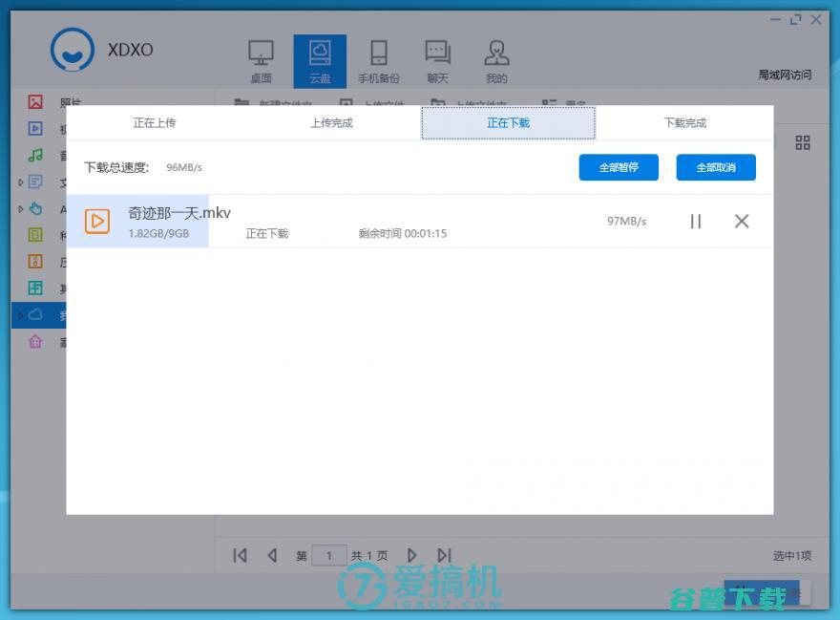The height and width of the screenshot is (620, 840).
Task: Click the 选中1项 status text
Action: point(792,556)
